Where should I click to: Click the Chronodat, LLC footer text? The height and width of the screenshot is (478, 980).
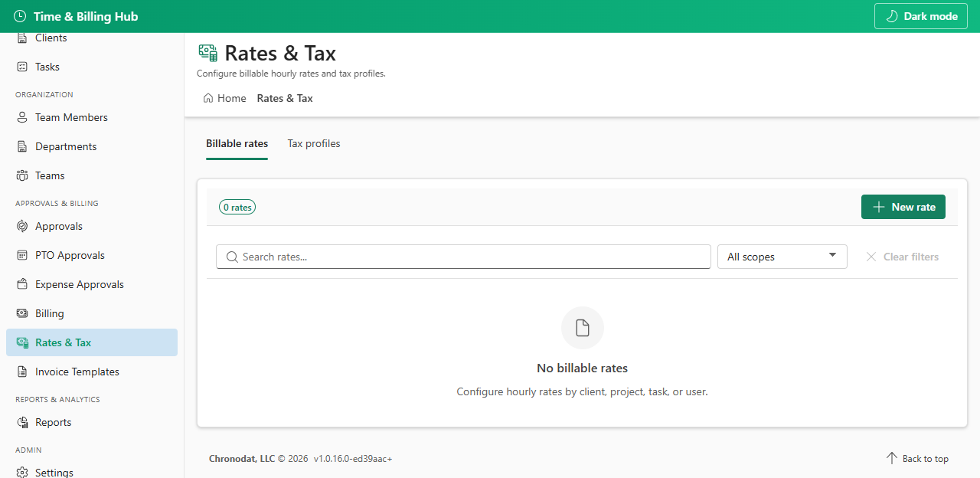pyautogui.click(x=242, y=458)
